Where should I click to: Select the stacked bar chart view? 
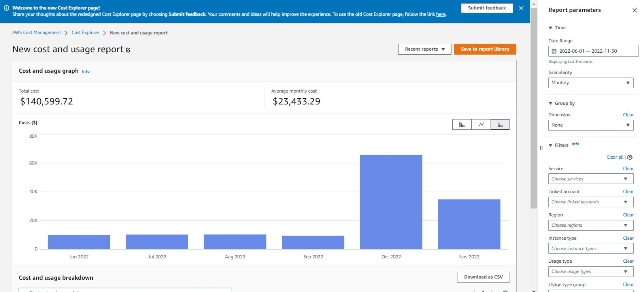(500, 125)
